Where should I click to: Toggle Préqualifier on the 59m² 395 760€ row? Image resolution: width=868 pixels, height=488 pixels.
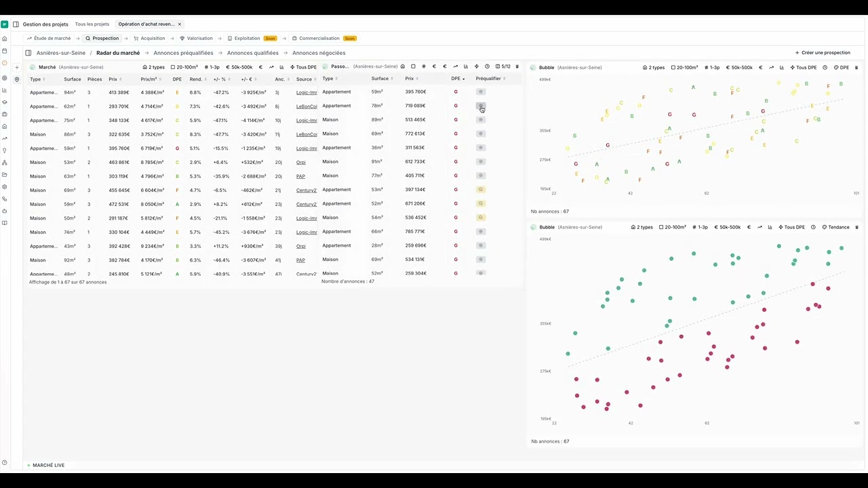tap(481, 91)
